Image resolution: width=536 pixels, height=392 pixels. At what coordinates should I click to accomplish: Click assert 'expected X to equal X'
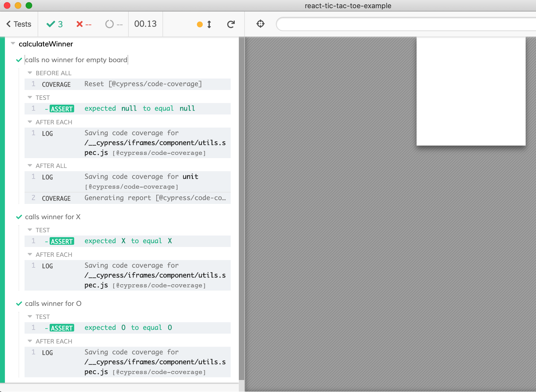128,241
